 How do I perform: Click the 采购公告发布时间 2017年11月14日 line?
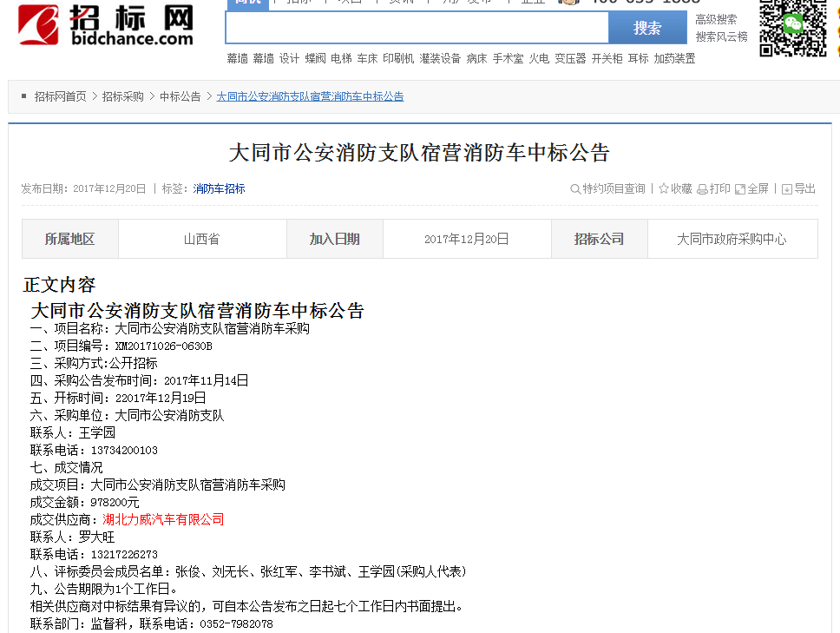140,380
